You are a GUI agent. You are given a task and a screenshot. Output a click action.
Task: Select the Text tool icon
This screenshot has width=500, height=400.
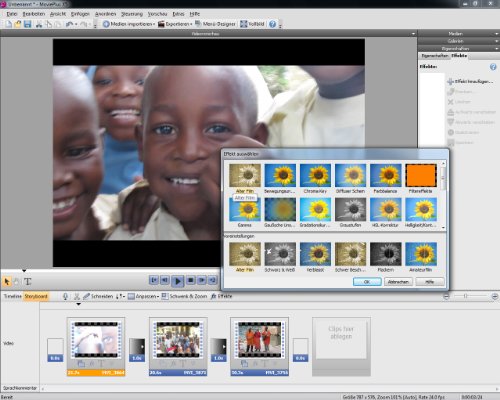(x=28, y=282)
